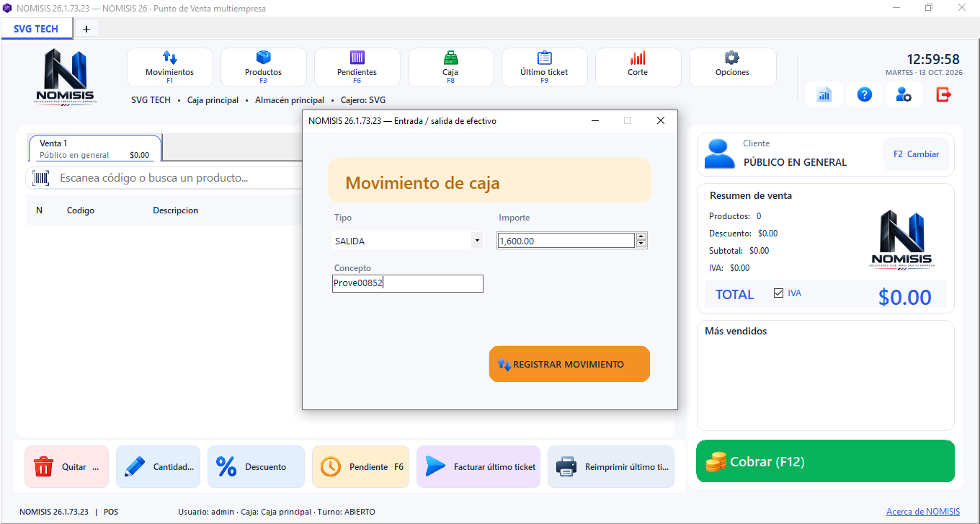Click the Más vendidos heading
980x524 pixels.
click(x=736, y=332)
